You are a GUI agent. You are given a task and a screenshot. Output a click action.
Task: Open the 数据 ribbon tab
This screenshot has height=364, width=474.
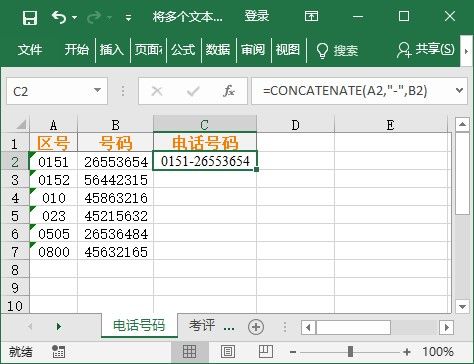point(218,50)
